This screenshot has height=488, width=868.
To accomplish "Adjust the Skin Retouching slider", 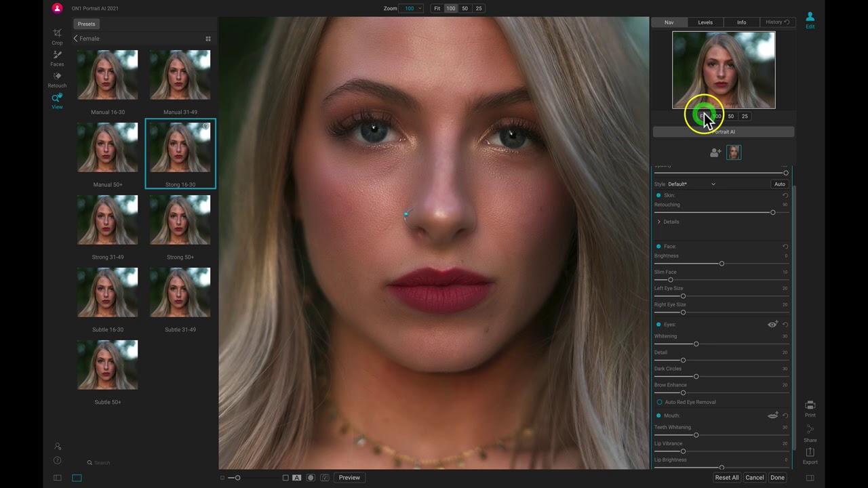I will coord(722,213).
